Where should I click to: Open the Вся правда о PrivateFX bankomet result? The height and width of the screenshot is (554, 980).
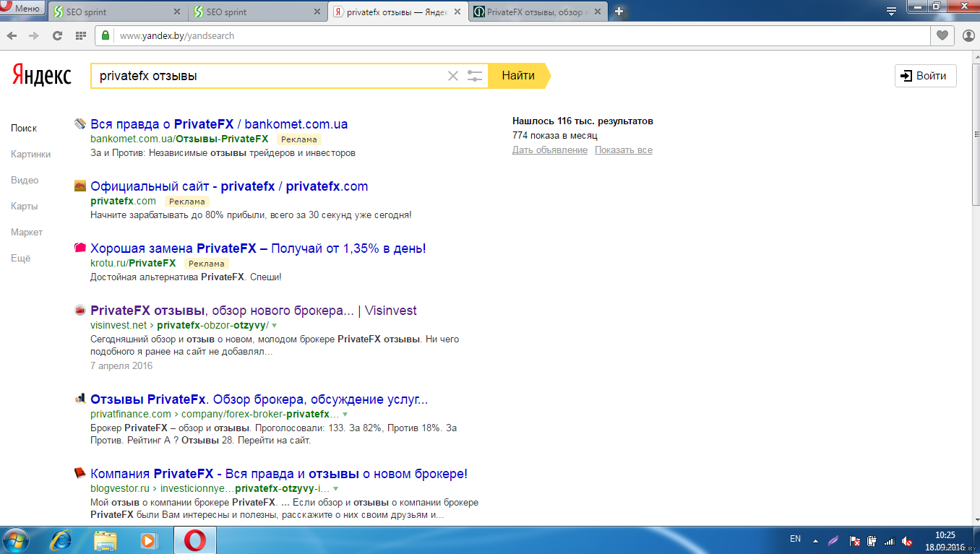219,124
